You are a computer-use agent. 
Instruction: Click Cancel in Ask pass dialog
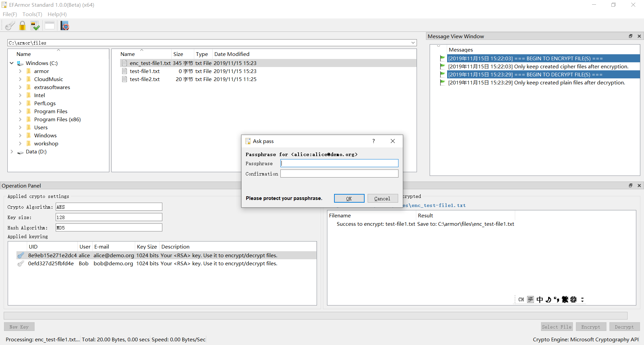[x=382, y=198]
